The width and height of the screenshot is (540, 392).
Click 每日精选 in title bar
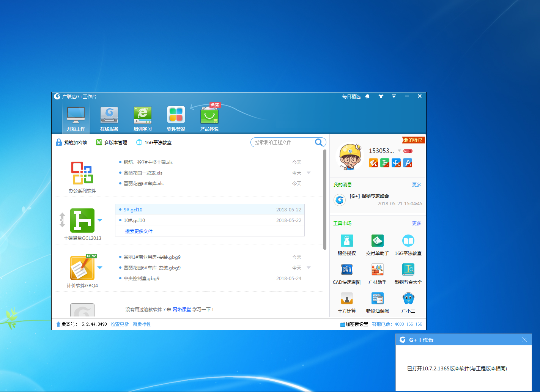click(351, 96)
